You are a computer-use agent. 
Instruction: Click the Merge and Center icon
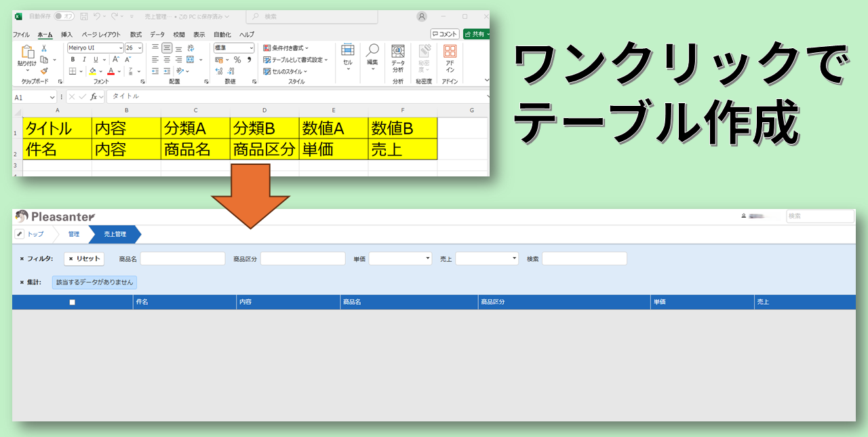191,60
